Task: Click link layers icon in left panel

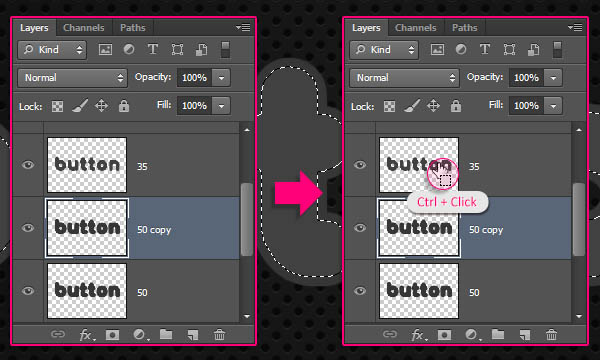Action: (x=58, y=335)
